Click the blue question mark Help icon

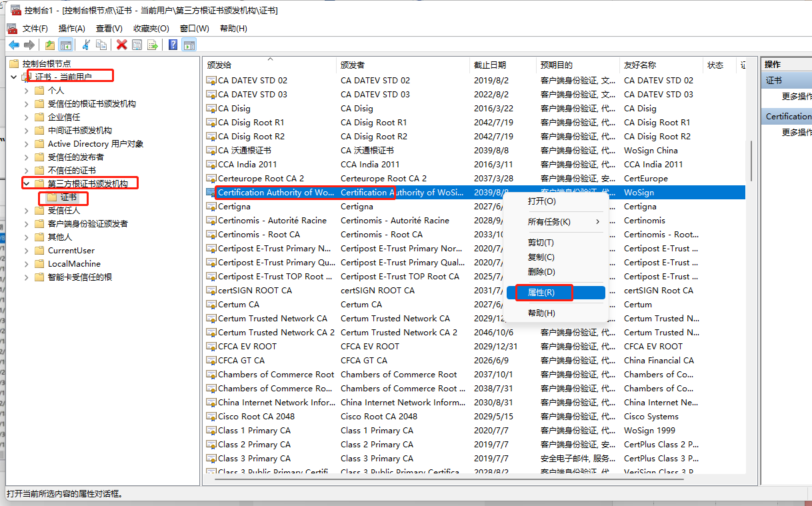[173, 45]
